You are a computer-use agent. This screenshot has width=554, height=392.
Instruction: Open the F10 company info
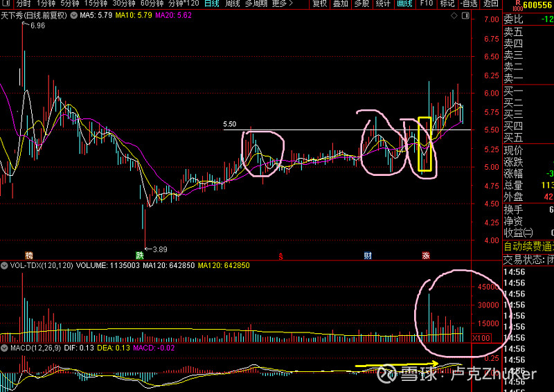pyautogui.click(x=426, y=3)
